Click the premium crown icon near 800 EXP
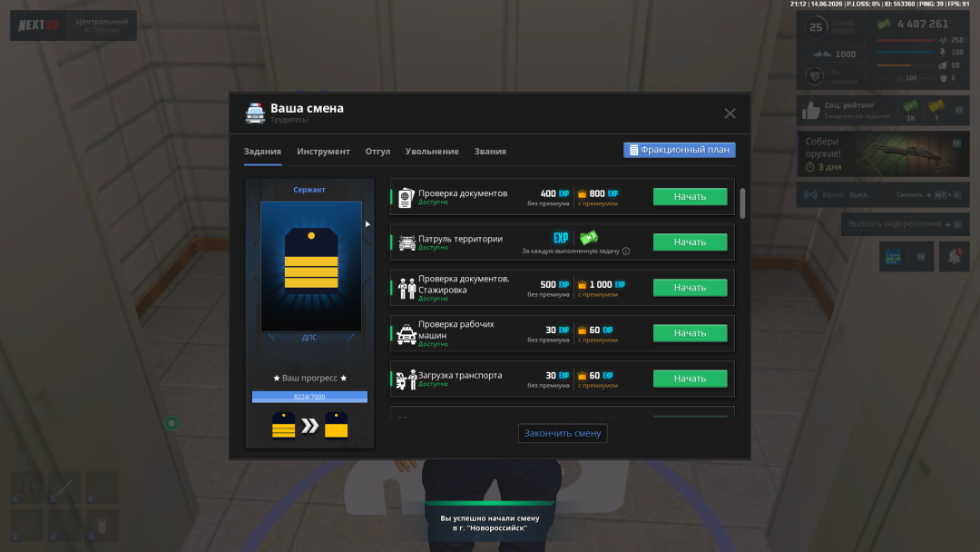 (x=582, y=193)
